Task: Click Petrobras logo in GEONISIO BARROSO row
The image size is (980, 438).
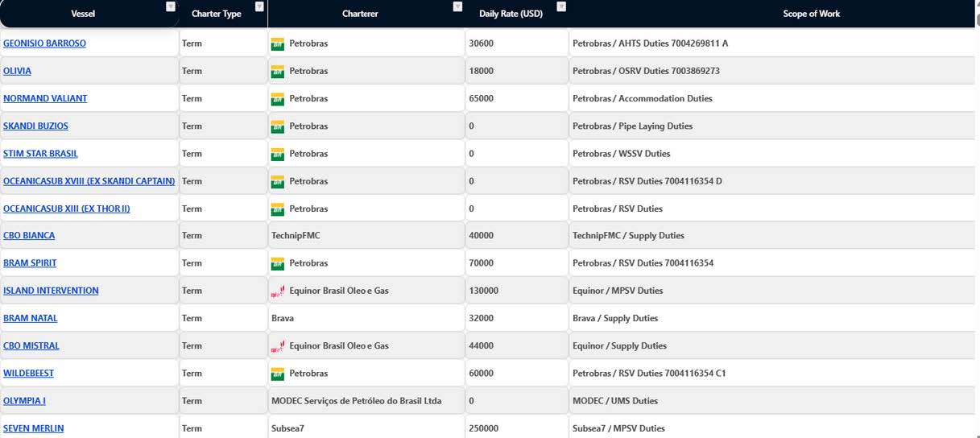Action: coord(278,43)
